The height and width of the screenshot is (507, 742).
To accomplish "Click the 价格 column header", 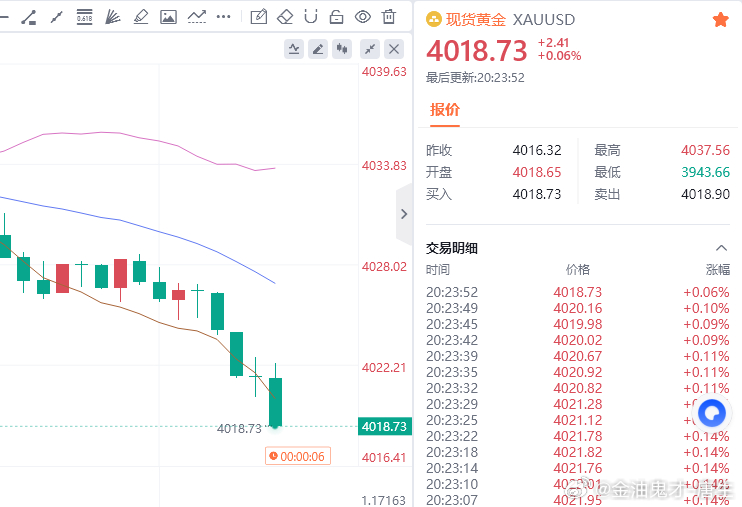I will pyautogui.click(x=578, y=270).
